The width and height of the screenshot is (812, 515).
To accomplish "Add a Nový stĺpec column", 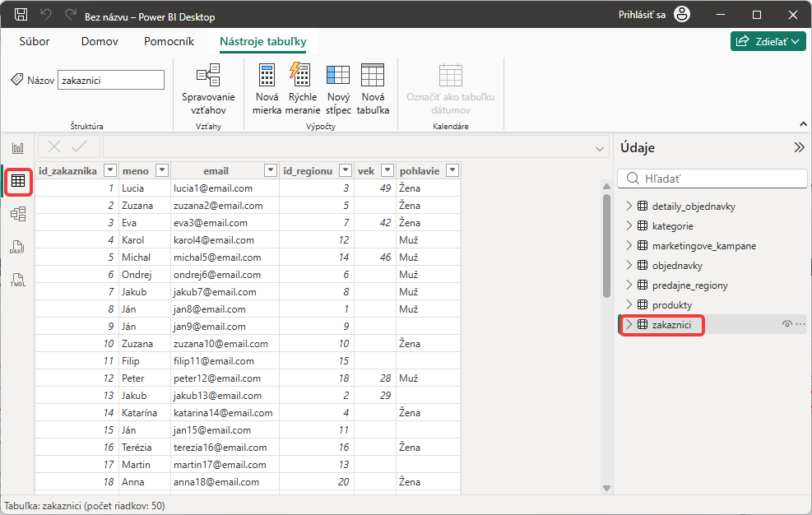I will 338,89.
